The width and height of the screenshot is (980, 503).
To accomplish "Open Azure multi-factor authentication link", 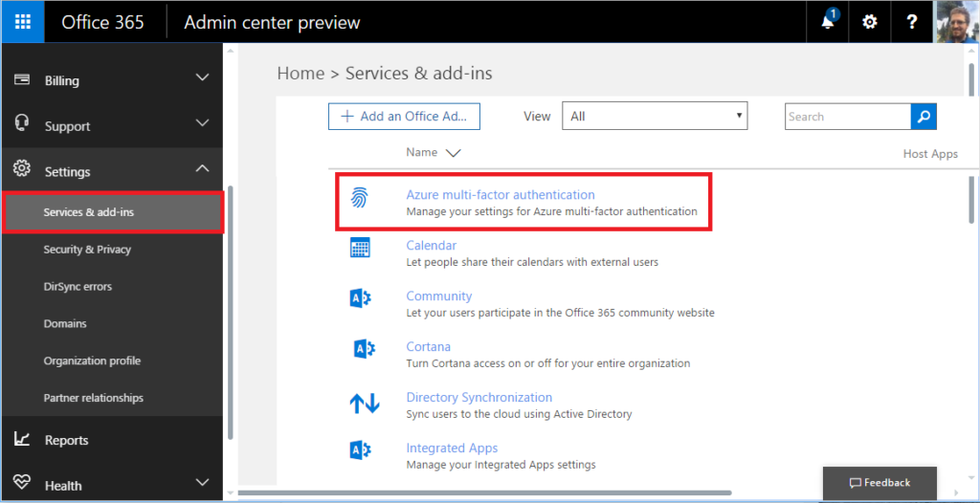I will (x=500, y=194).
